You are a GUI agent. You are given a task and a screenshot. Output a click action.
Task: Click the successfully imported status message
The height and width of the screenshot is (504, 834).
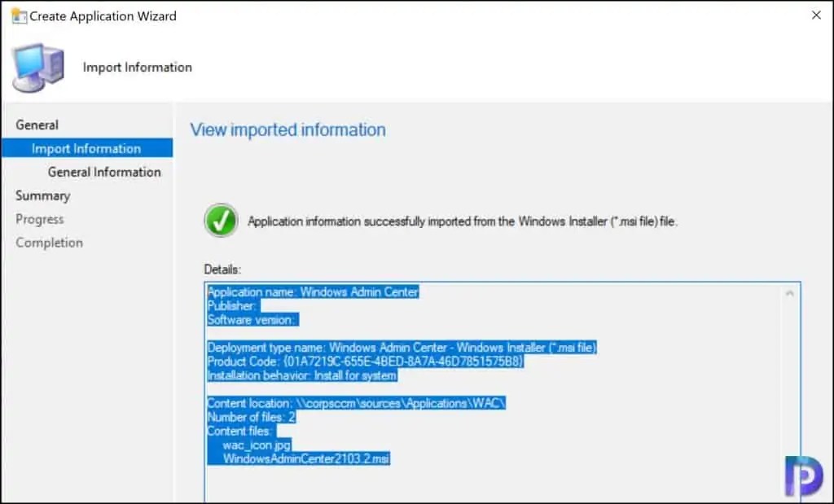coord(463,221)
